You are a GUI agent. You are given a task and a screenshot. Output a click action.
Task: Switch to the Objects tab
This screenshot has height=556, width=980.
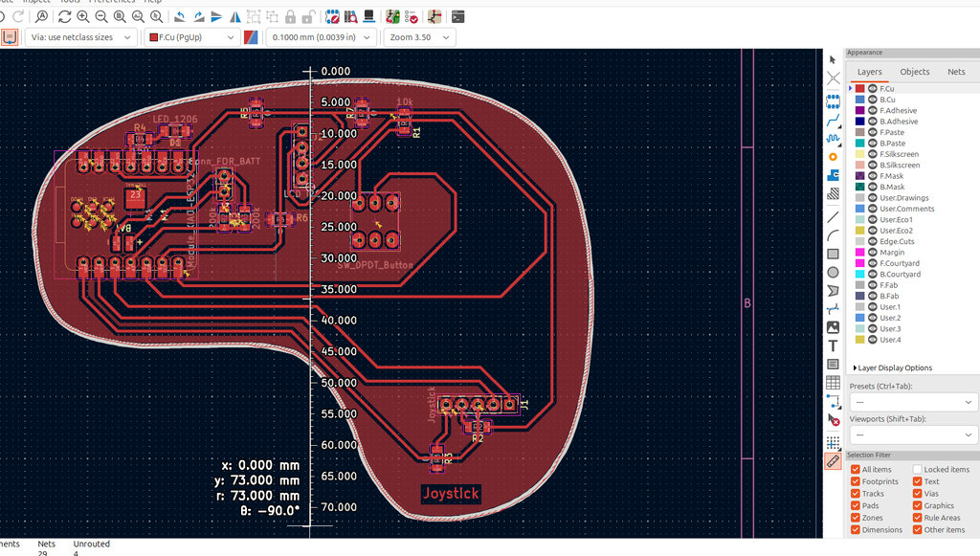[x=914, y=72]
